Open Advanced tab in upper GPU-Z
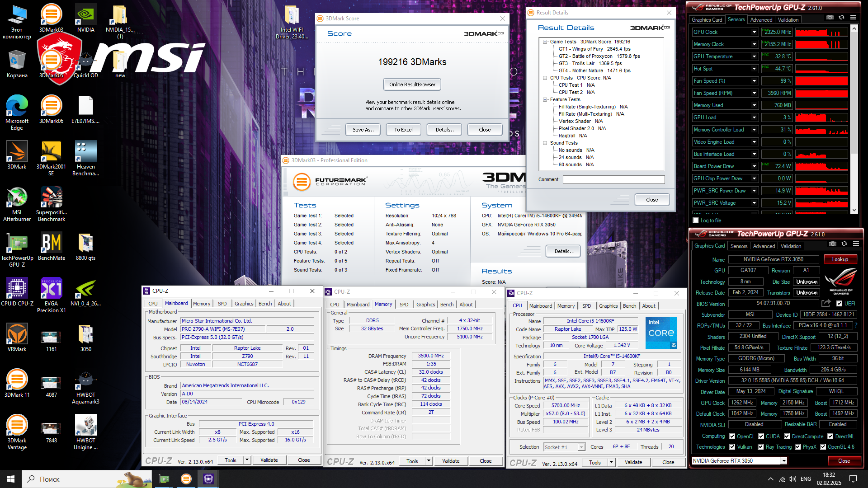868x488 pixels. coord(761,20)
